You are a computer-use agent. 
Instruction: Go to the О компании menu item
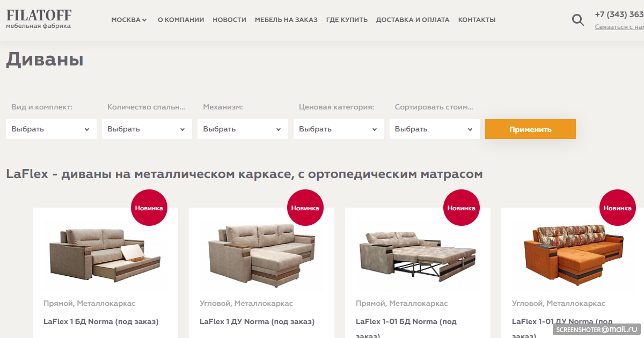181,20
